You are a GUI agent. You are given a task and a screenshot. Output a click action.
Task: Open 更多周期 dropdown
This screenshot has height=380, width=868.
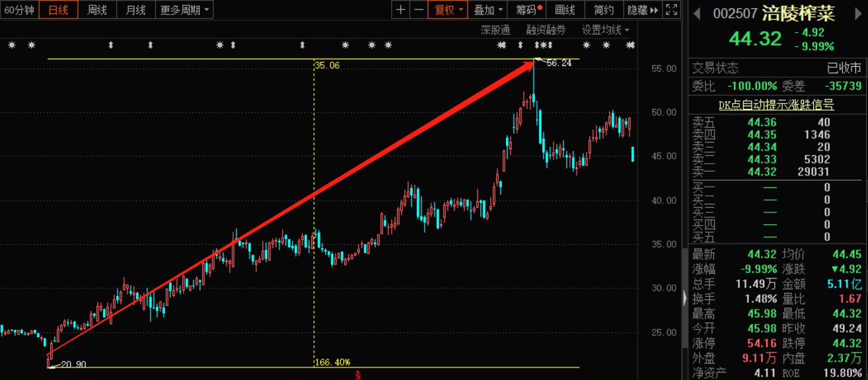click(184, 10)
